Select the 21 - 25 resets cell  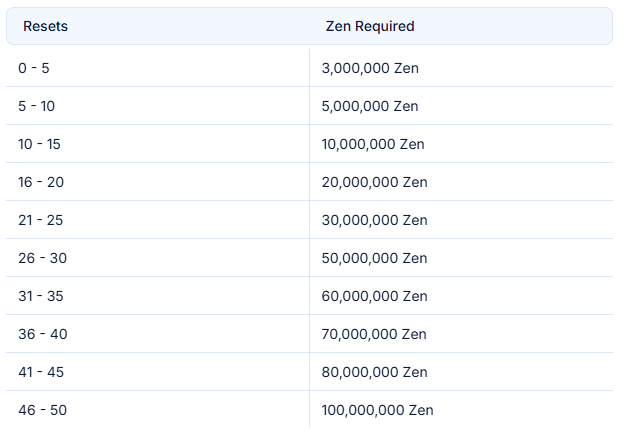pyautogui.click(x=41, y=220)
